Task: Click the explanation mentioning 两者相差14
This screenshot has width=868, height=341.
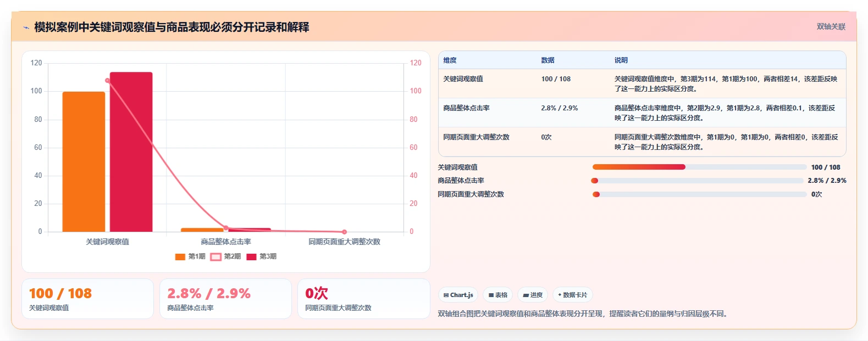Action: point(726,83)
